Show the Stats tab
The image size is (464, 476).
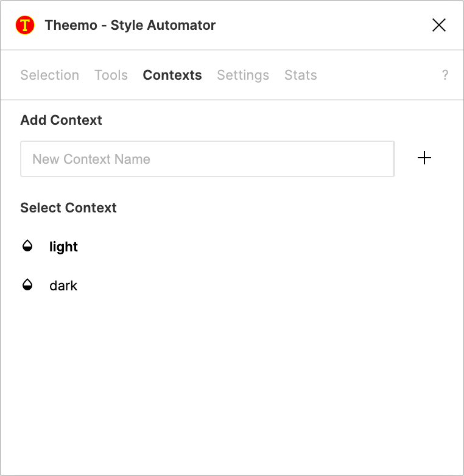[301, 75]
